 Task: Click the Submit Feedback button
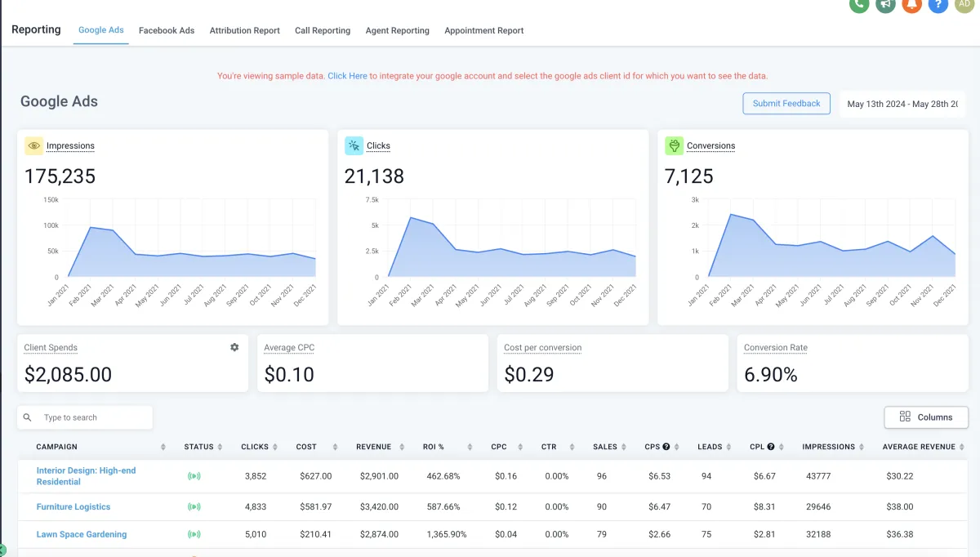coord(786,104)
